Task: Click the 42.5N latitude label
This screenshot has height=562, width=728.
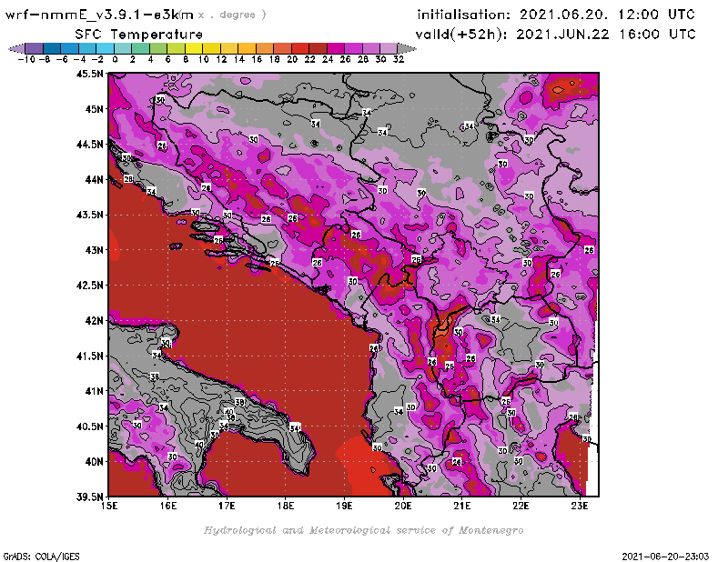Action: click(x=89, y=286)
